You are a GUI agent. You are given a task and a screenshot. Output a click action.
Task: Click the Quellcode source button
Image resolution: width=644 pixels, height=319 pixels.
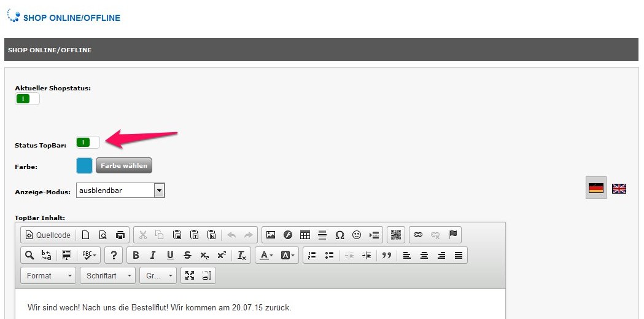pos(48,235)
